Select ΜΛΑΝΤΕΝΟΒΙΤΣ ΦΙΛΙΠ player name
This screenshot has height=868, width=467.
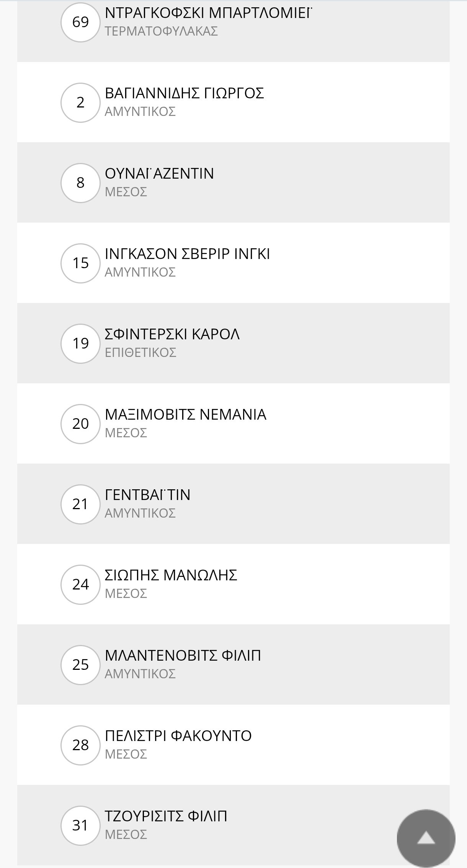183,656
